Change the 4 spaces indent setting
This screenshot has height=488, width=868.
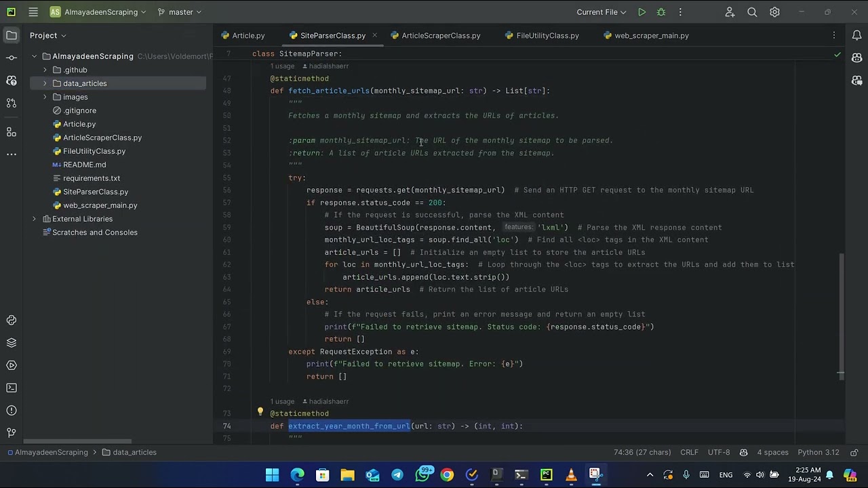click(x=772, y=452)
